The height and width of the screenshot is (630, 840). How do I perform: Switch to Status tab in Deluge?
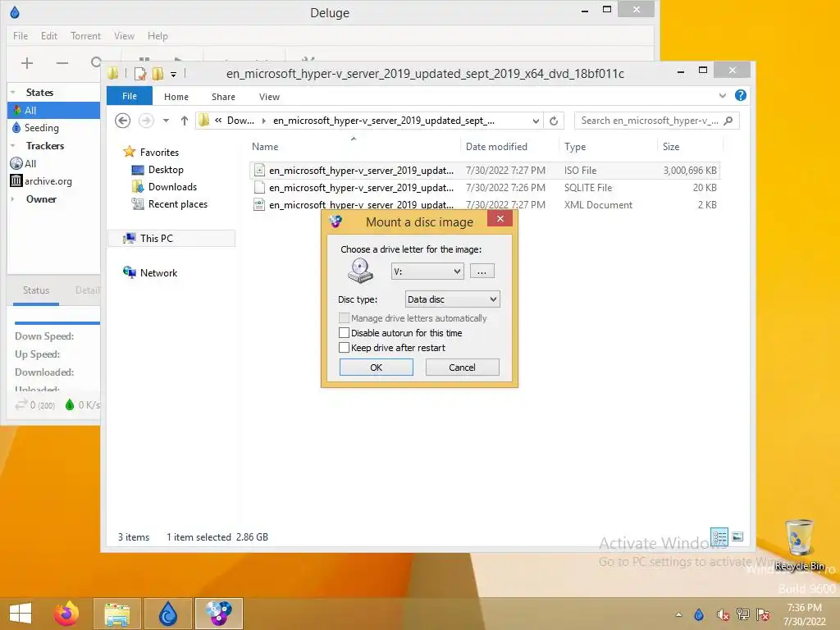(36, 290)
